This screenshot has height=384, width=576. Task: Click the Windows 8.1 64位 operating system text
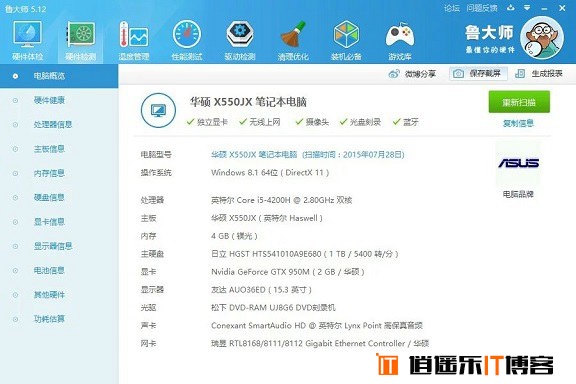tap(270, 173)
